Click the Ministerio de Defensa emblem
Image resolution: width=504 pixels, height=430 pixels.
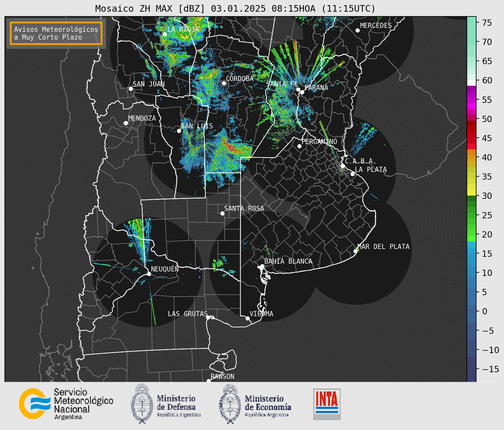tap(141, 403)
